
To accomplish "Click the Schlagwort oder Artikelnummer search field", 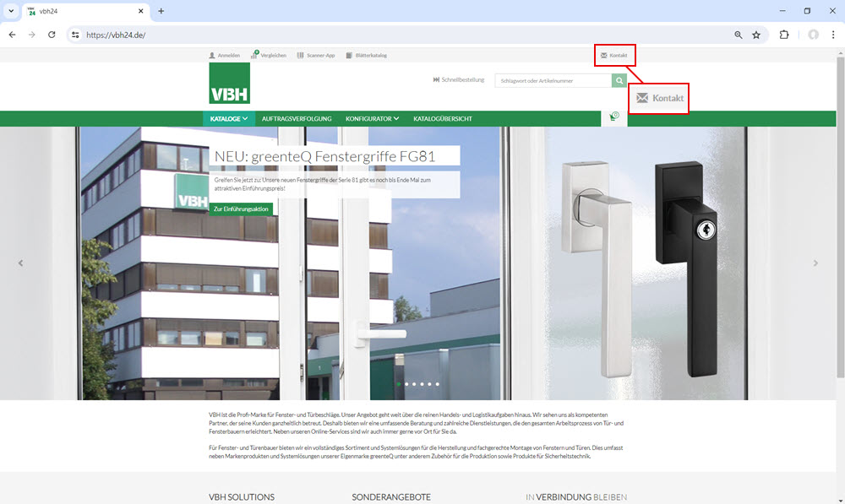I will 553,80.
